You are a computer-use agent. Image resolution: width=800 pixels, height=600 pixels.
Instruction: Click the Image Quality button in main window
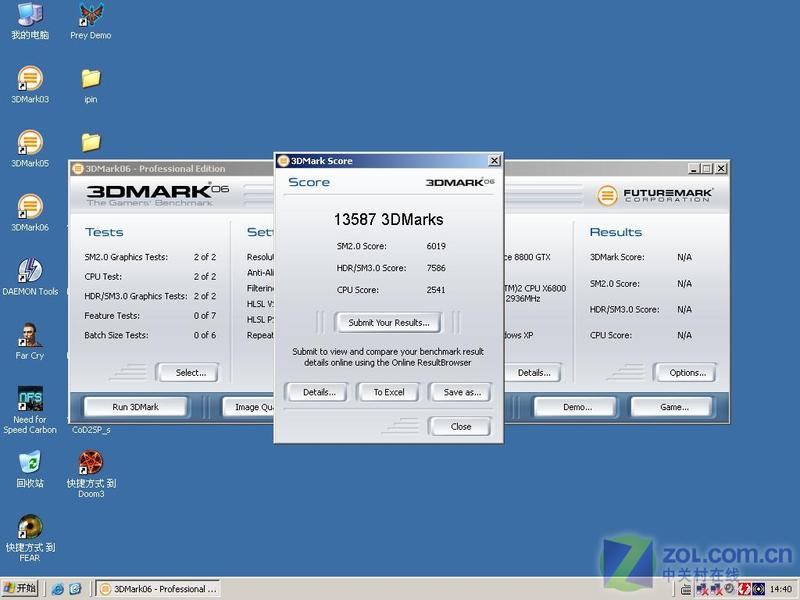[249, 407]
